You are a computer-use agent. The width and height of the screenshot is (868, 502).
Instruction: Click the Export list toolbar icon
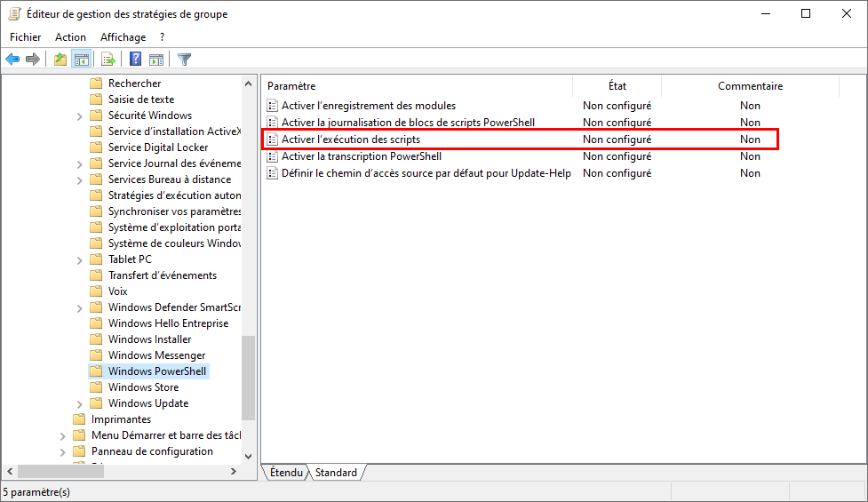coord(108,60)
